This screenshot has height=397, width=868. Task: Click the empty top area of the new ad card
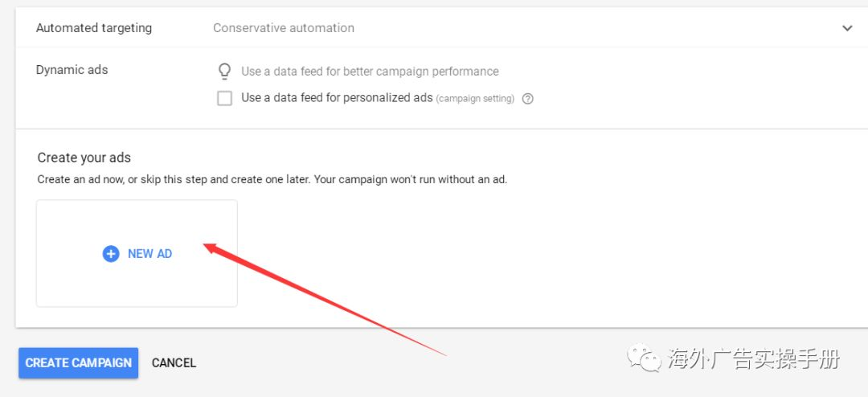pyautogui.click(x=137, y=219)
